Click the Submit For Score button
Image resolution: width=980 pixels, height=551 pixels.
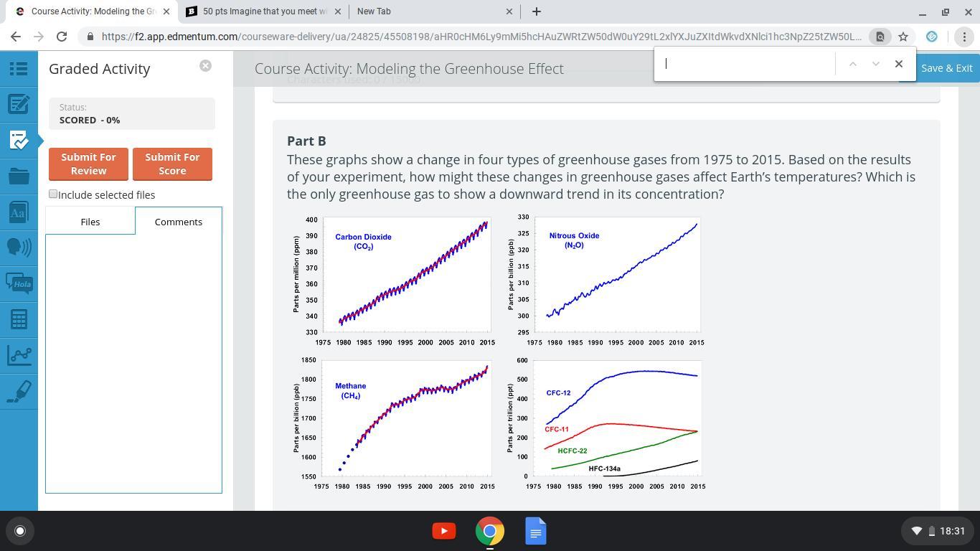click(x=172, y=164)
